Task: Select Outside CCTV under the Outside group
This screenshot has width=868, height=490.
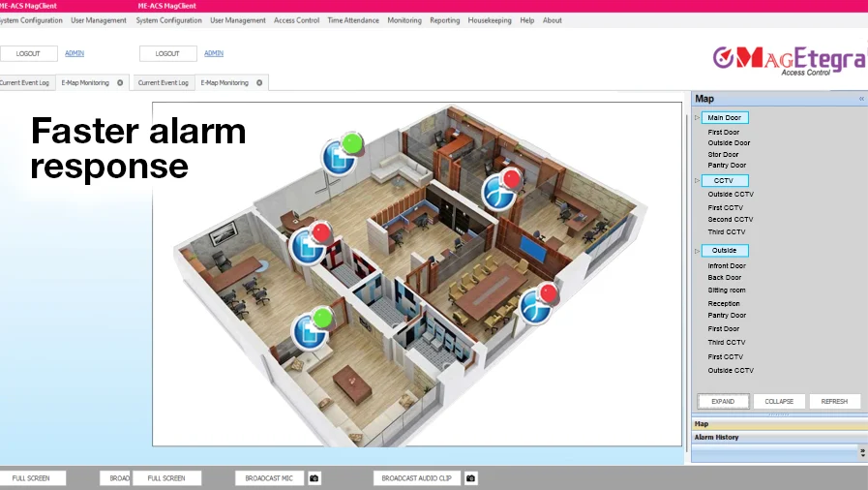Action: (x=731, y=371)
